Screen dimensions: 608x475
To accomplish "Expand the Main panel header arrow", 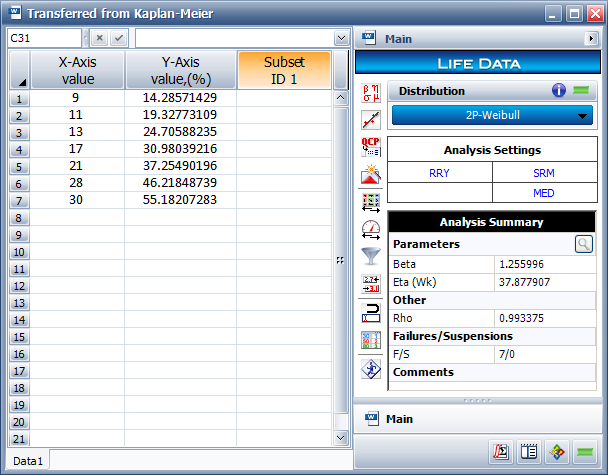I will pyautogui.click(x=591, y=39).
